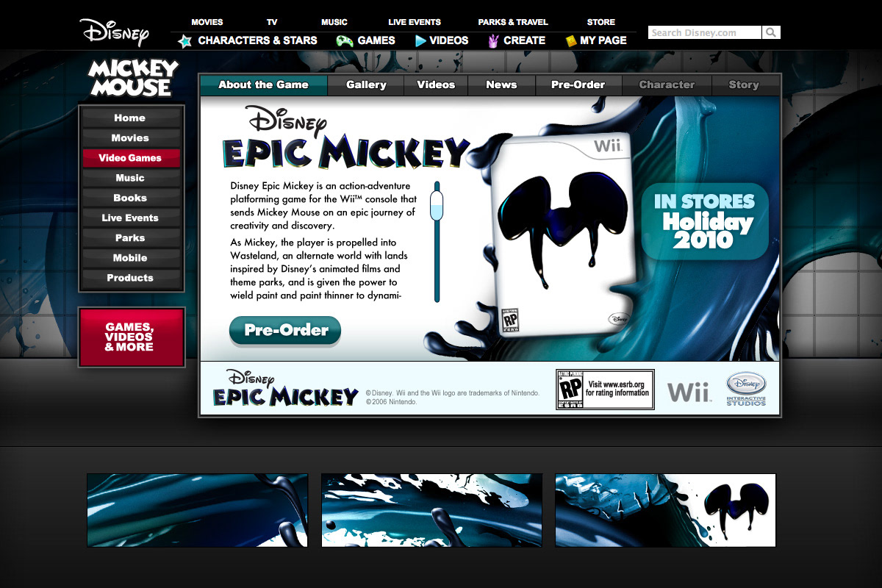Click the teal Pre-Order button
Screen dimensions: 882x588
click(285, 331)
